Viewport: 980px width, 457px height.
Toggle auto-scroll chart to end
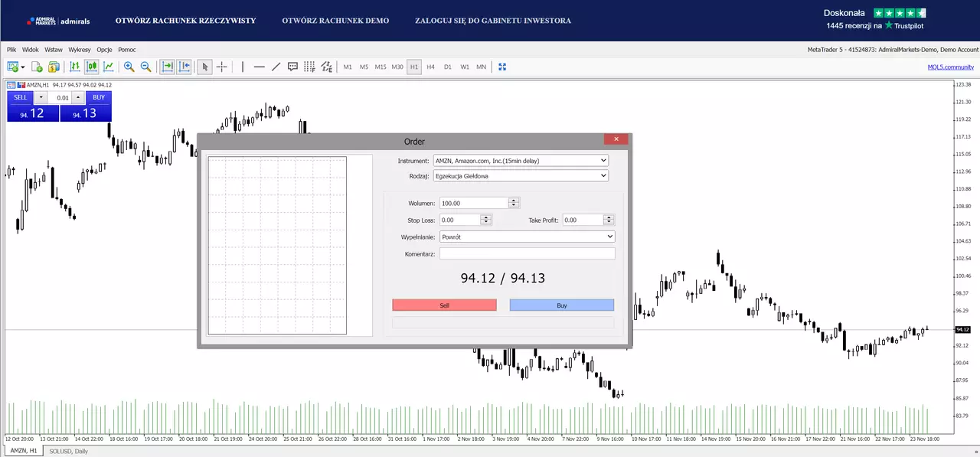168,67
